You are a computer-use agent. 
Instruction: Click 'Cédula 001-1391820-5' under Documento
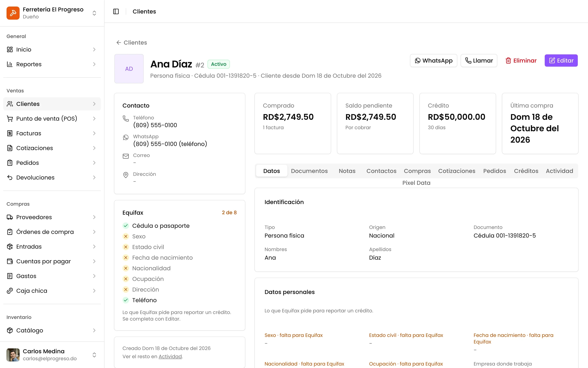[x=504, y=236]
